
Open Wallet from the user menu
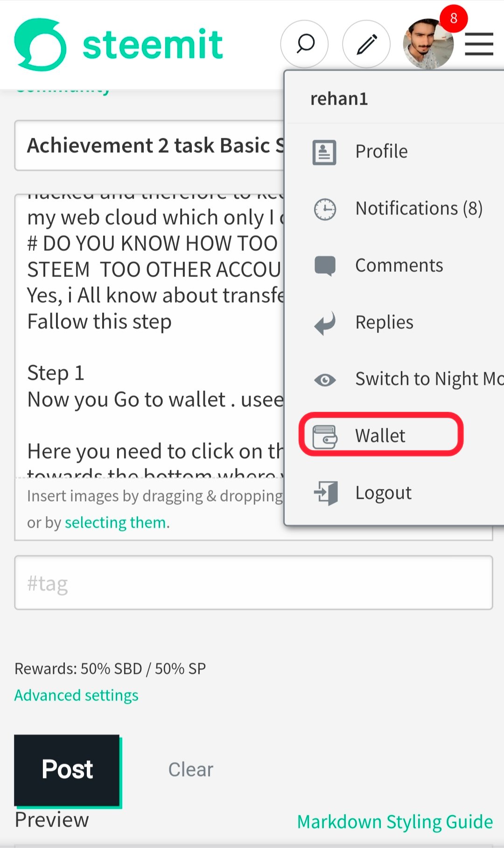[x=380, y=436]
